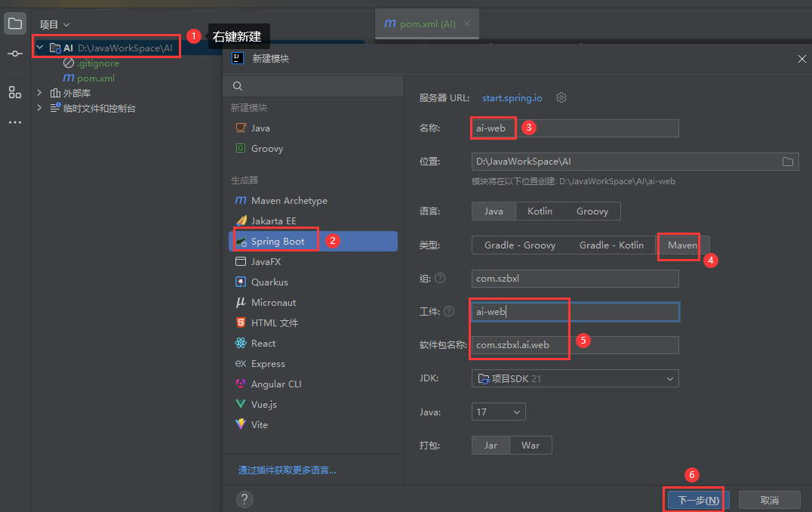Choose Kotlin as the language
812x512 pixels.
540,211
